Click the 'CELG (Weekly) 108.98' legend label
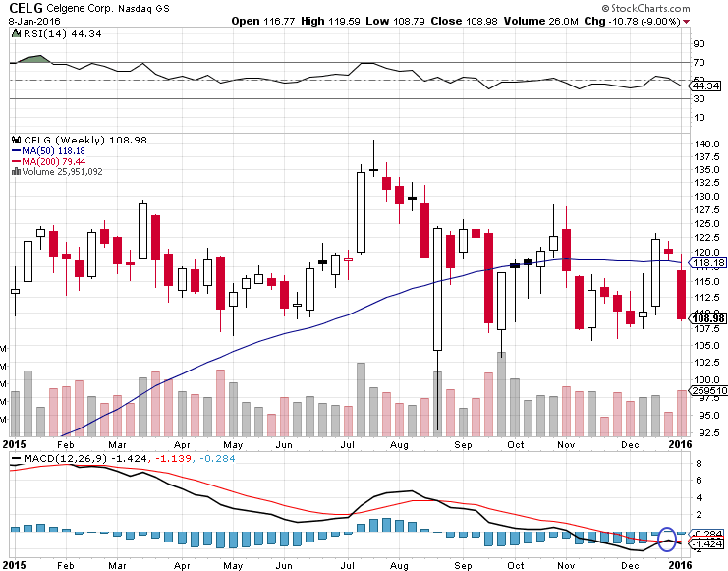The image size is (728, 571). point(85,140)
